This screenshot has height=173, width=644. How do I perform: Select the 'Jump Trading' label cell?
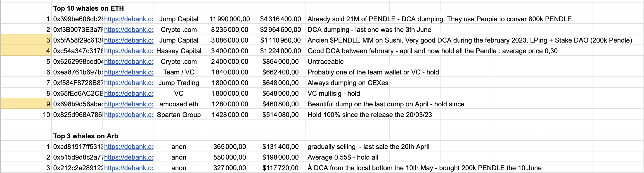tap(179, 83)
